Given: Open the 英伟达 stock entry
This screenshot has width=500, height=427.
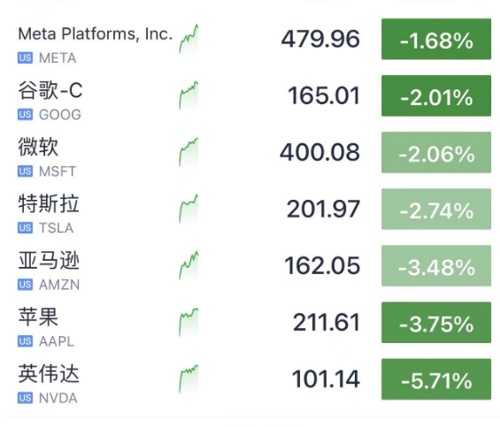Looking at the screenshot, I should [250, 379].
